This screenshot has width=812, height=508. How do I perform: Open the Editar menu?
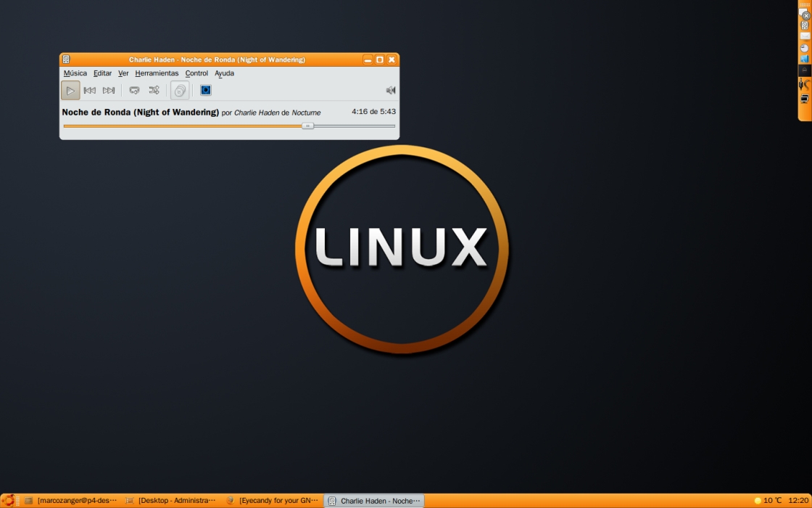coord(102,73)
